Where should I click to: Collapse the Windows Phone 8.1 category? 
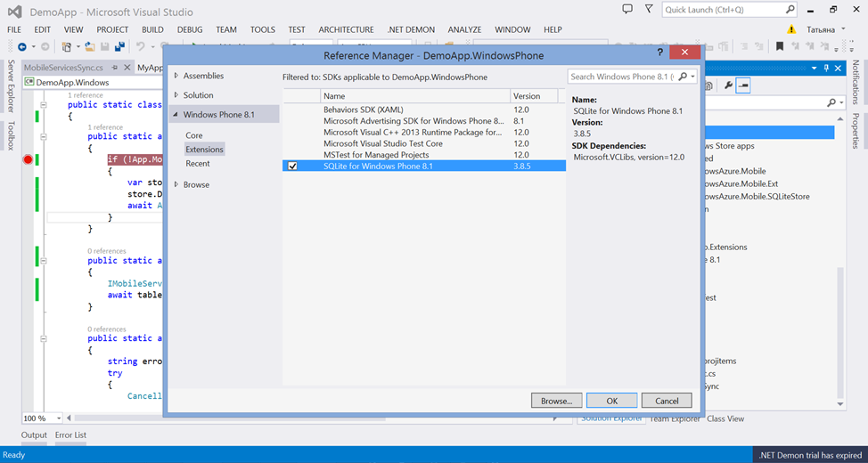coord(176,115)
